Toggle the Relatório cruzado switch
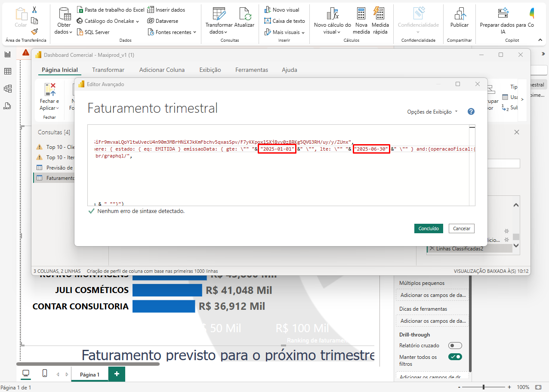Image resolution: width=549 pixels, height=392 pixels. (455, 346)
